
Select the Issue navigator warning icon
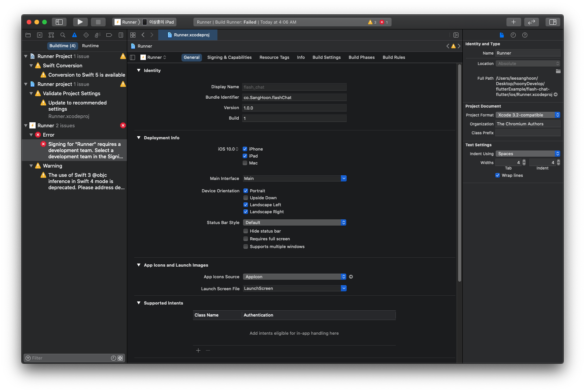pos(74,35)
